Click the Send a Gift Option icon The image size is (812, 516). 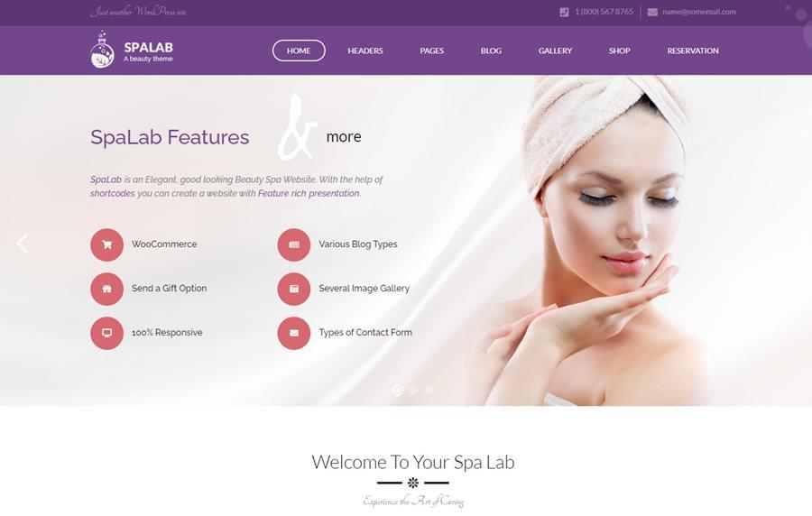click(x=106, y=289)
